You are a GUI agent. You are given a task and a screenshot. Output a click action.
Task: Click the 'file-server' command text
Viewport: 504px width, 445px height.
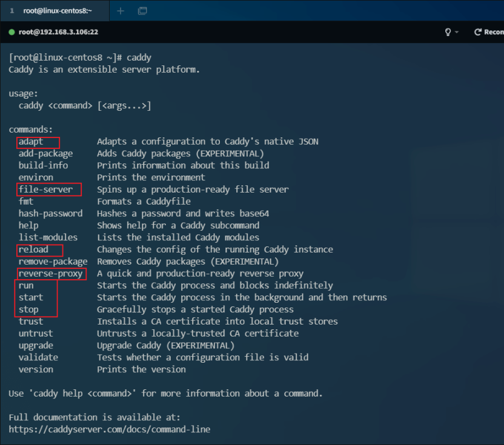click(x=45, y=190)
